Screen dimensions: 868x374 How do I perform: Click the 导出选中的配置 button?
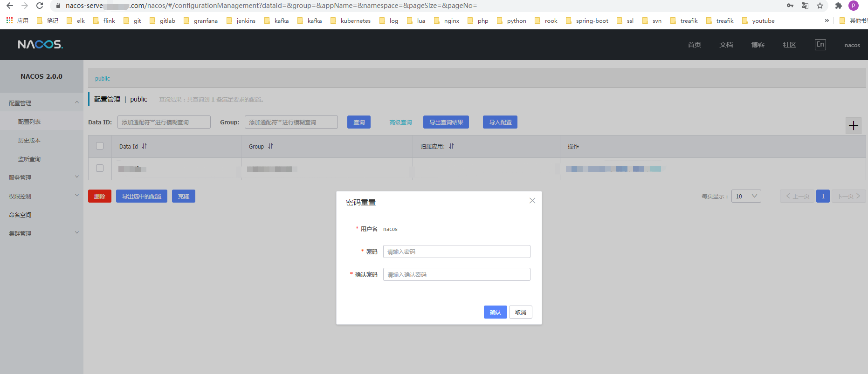coord(142,196)
